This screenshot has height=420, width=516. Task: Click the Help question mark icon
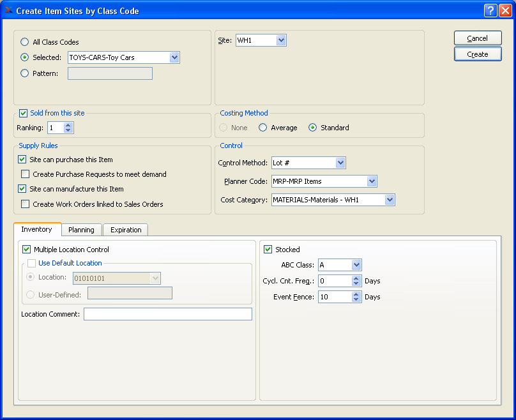pos(490,10)
